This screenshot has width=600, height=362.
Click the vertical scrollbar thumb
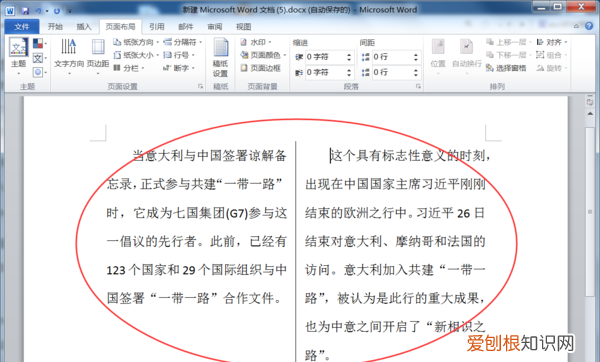click(590, 212)
